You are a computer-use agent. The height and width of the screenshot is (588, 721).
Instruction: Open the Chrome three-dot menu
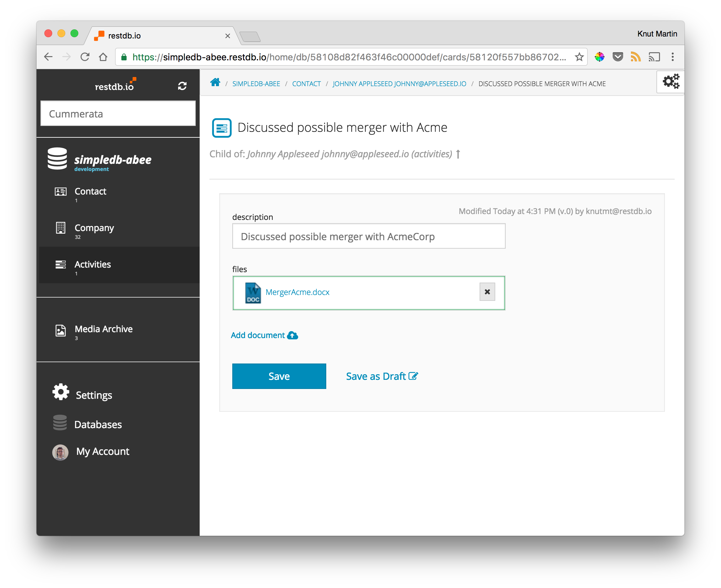[673, 56]
